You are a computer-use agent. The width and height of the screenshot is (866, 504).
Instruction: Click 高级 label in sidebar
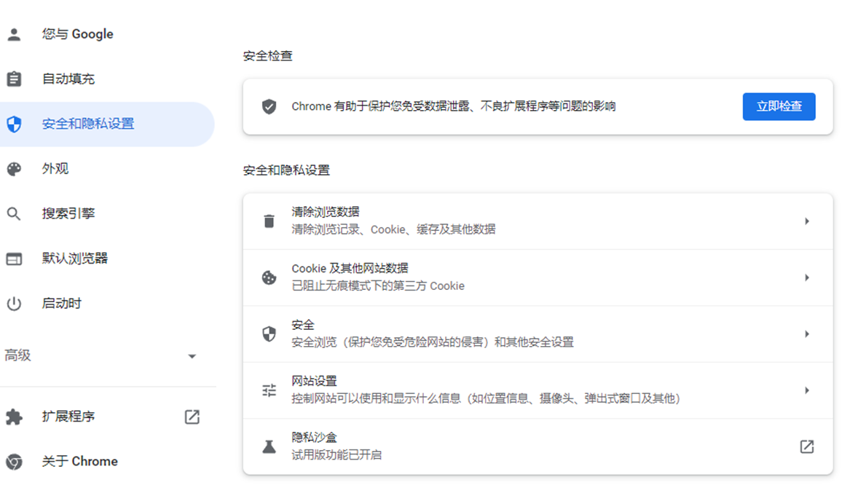point(17,355)
